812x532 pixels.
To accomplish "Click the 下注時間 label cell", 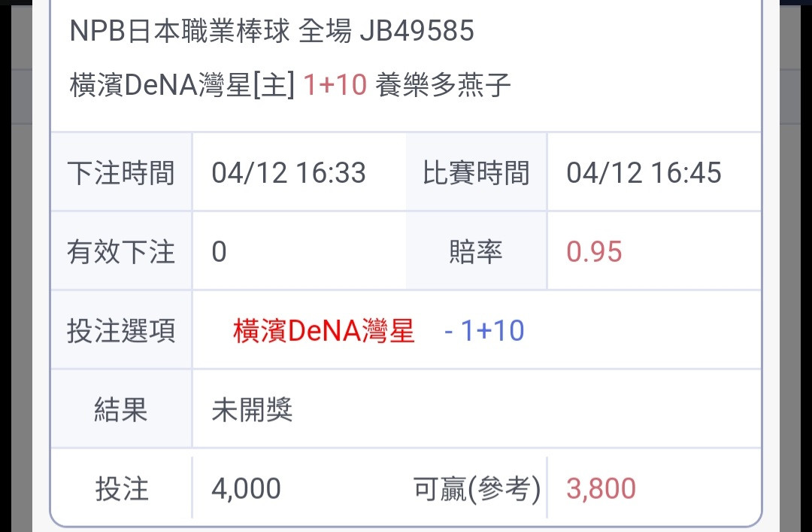I will [121, 172].
